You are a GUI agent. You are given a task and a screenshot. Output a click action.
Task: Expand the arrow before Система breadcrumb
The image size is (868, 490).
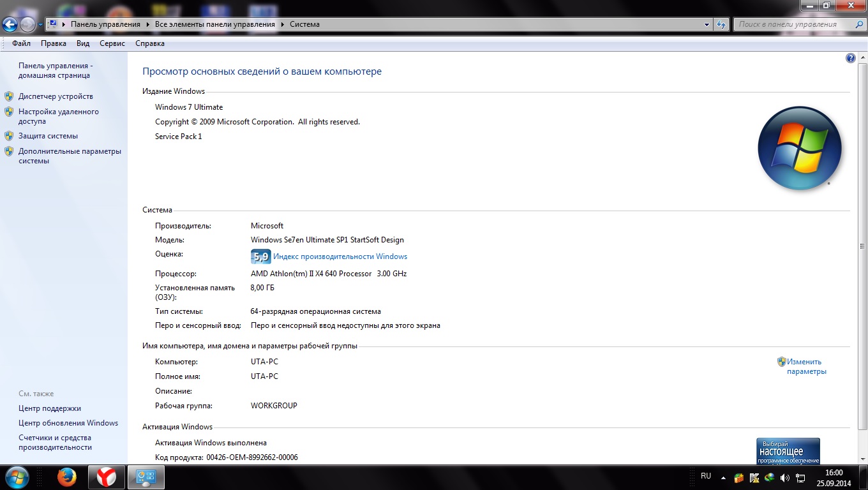tap(282, 24)
